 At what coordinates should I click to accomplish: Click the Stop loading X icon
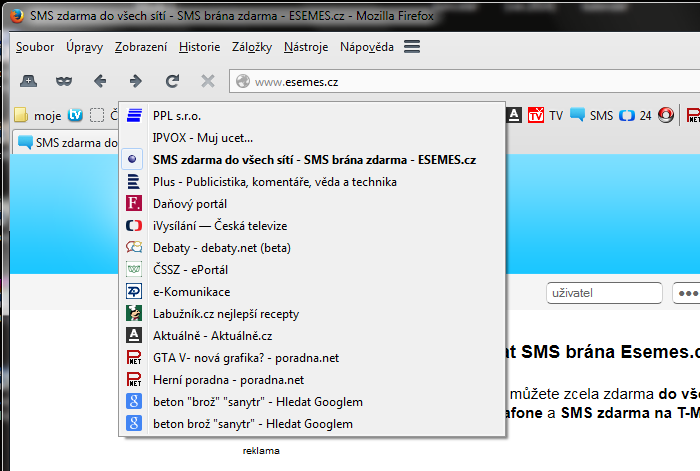[208, 81]
